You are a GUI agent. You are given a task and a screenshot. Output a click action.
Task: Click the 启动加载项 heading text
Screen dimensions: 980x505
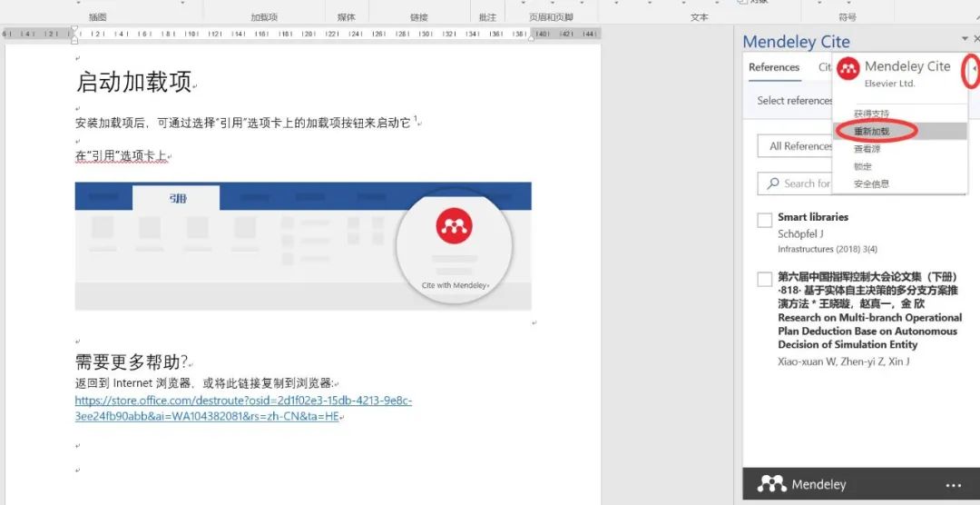pyautogui.click(x=133, y=82)
